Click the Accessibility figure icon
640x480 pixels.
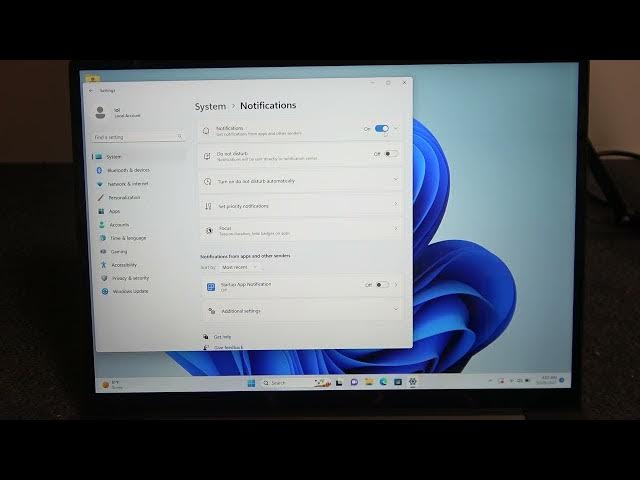point(104,265)
